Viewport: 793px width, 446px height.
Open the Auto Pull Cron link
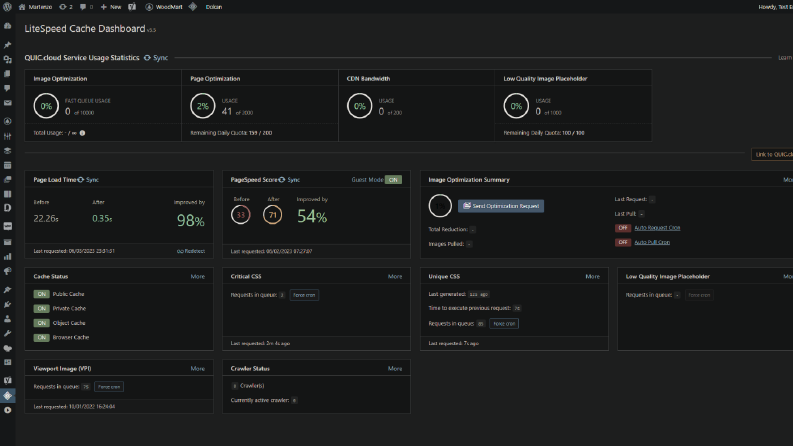[x=652, y=242]
